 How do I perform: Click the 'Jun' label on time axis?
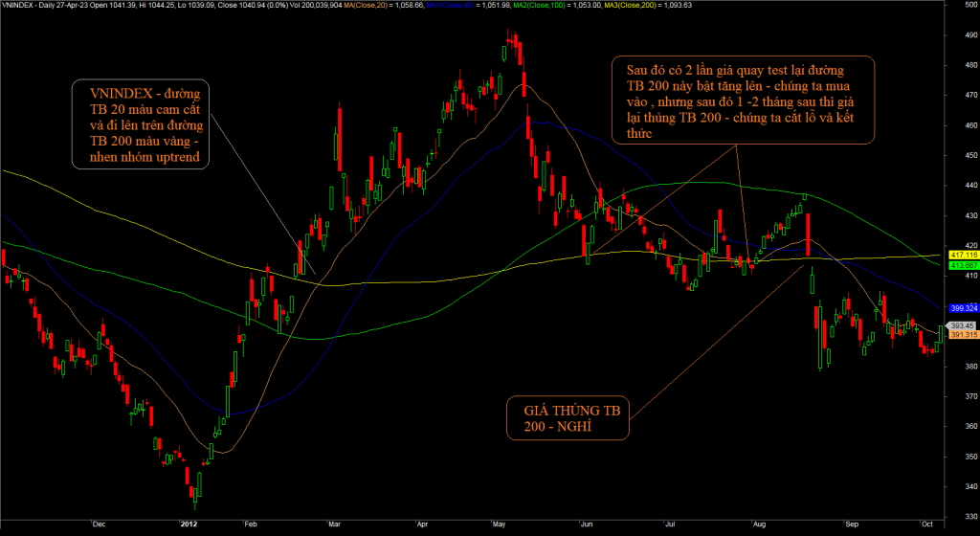point(587,525)
